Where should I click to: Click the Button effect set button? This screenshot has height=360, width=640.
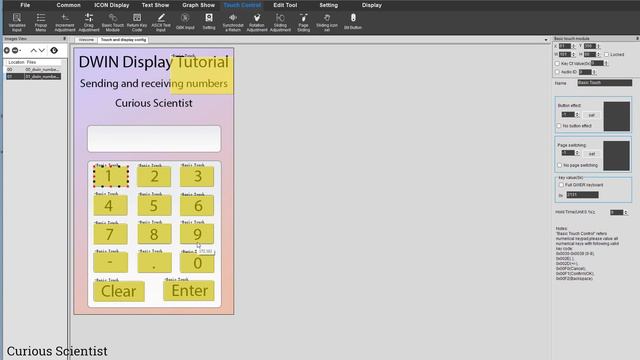pos(591,115)
